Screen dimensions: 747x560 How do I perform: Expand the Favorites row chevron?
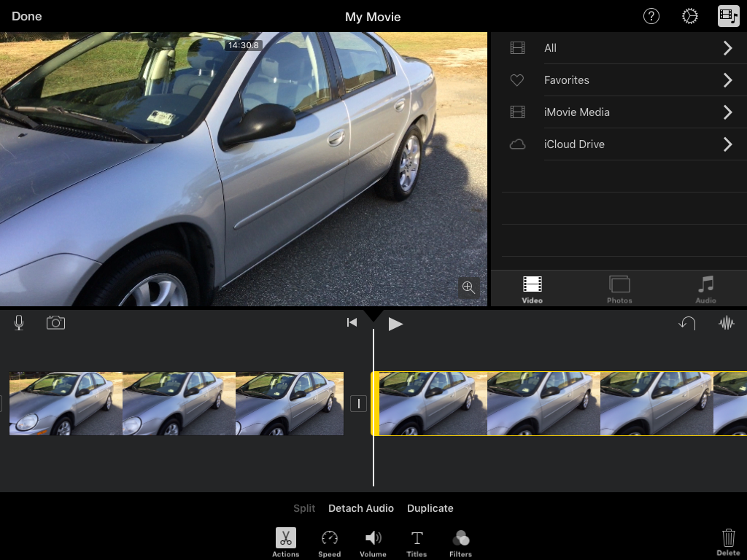[727, 80]
